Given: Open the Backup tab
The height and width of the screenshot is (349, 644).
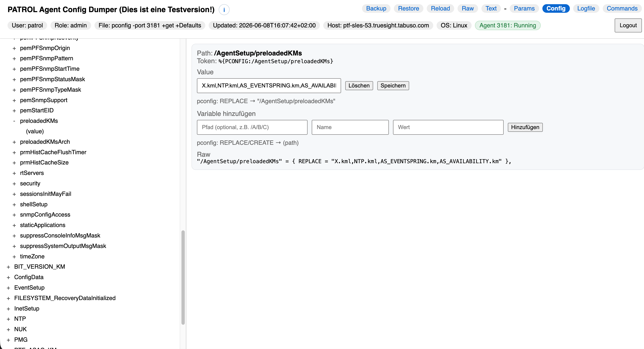Looking at the screenshot, I should pyautogui.click(x=376, y=9).
